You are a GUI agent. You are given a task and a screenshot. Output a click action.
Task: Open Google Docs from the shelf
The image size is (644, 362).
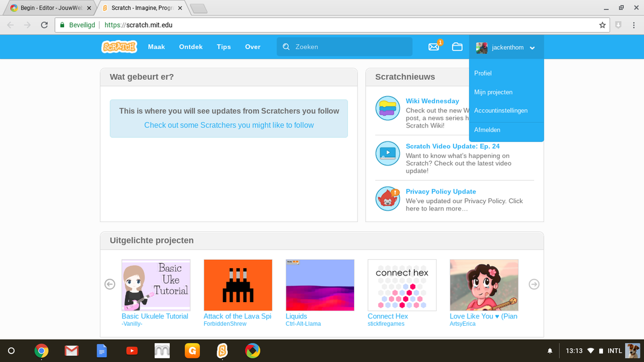[102, 351]
